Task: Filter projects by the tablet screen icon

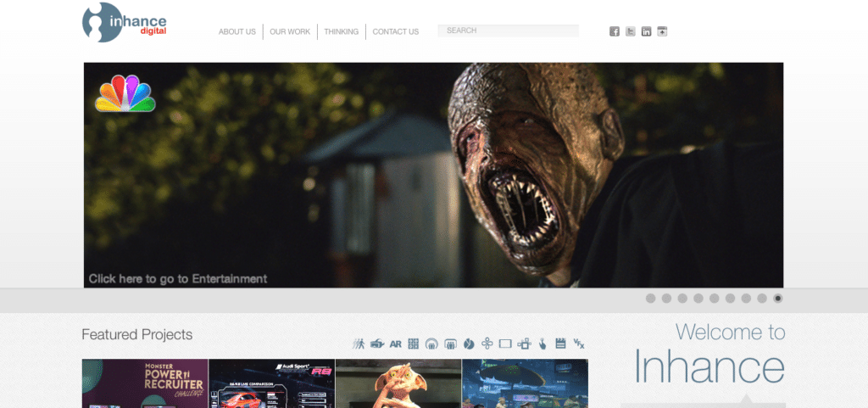Action: [x=505, y=344]
